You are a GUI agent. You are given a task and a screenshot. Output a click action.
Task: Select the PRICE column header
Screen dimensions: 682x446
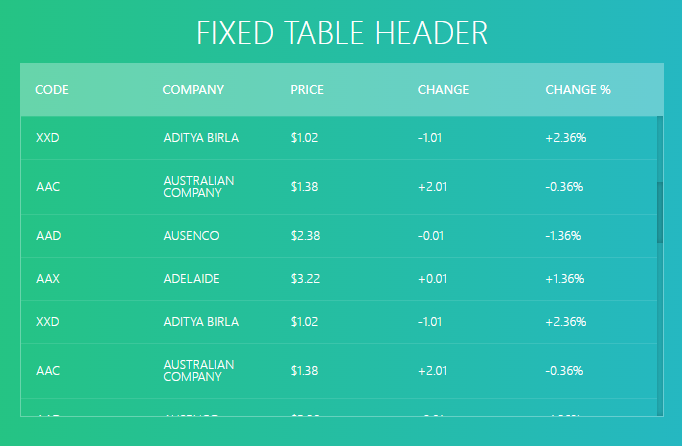307,90
